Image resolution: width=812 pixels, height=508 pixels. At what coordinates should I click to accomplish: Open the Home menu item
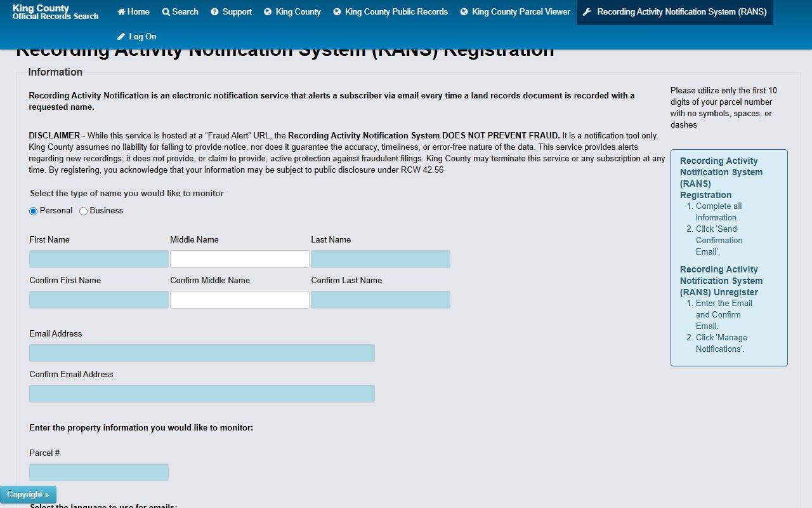133,12
